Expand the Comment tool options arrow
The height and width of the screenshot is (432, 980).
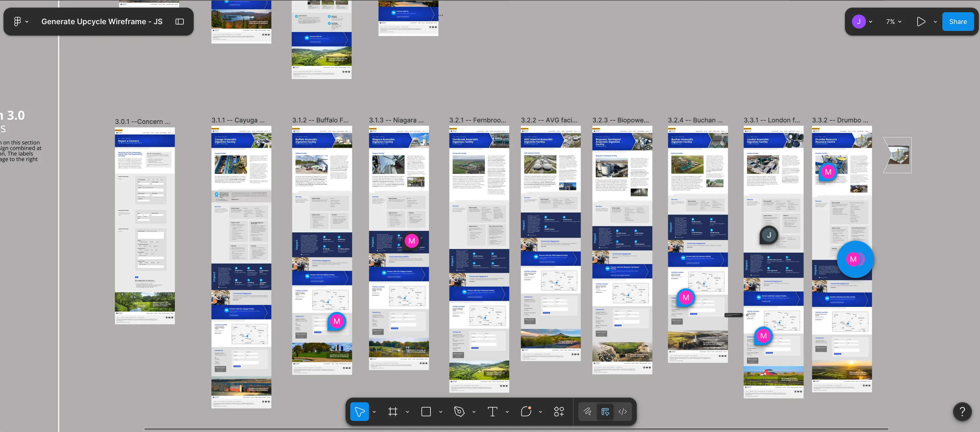tap(540, 412)
